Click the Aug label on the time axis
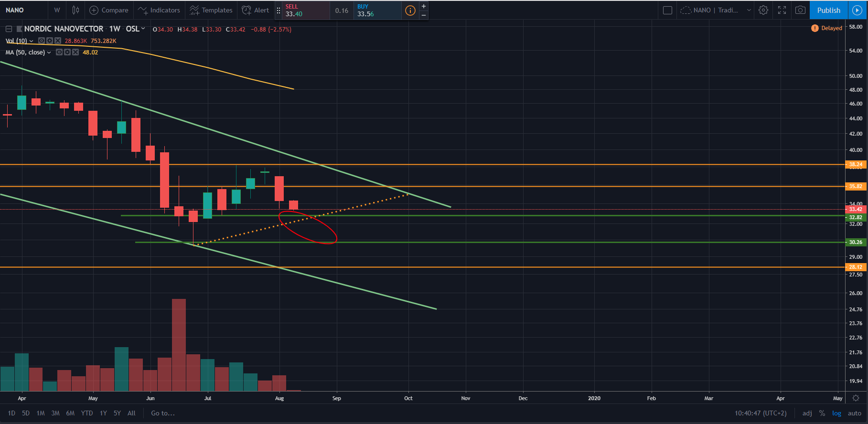Image resolution: width=868 pixels, height=424 pixels. 279,398
